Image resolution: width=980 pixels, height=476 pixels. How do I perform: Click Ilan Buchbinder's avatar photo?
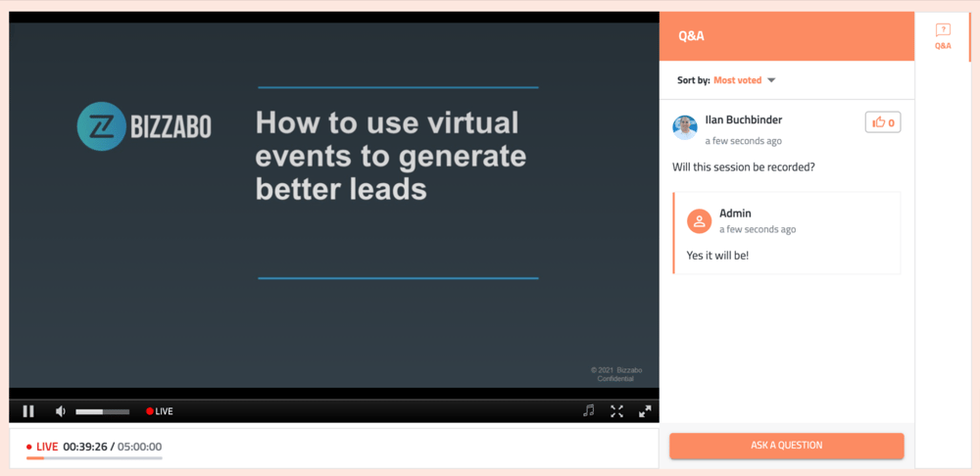point(684,127)
